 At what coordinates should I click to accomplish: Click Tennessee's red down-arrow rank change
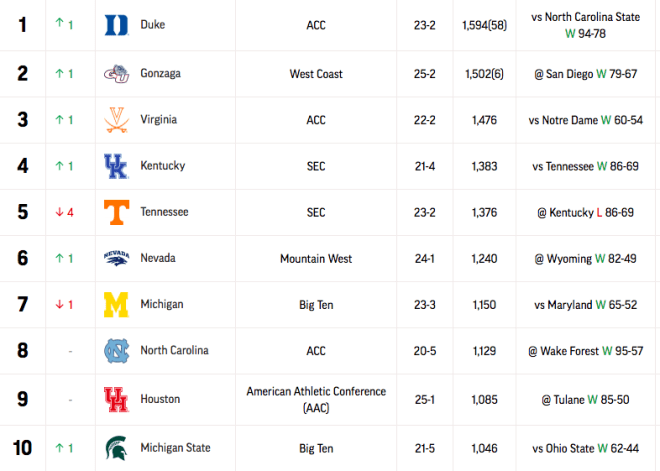(64, 212)
